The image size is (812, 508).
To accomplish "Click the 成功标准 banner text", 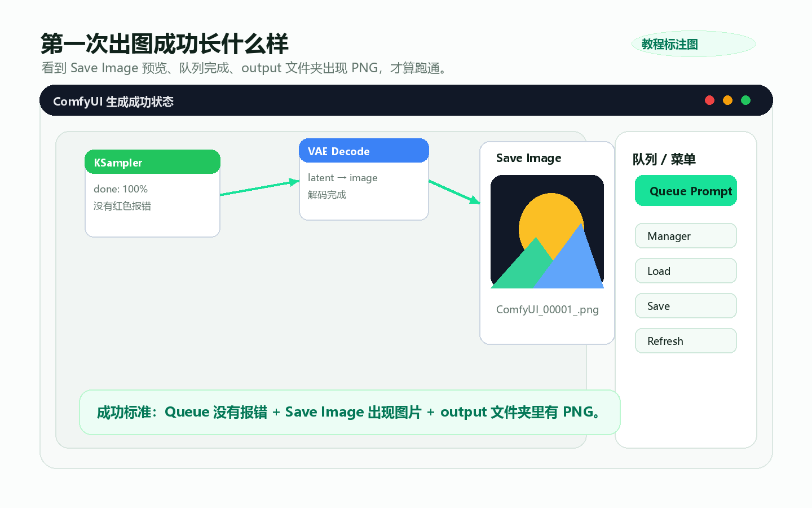I will 350,413.
